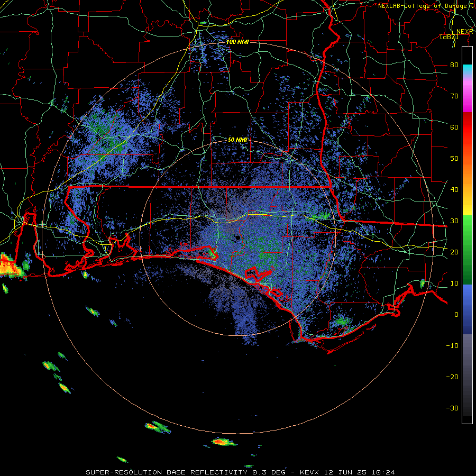Select the 30 dBZ scale tick label

pos(454,221)
